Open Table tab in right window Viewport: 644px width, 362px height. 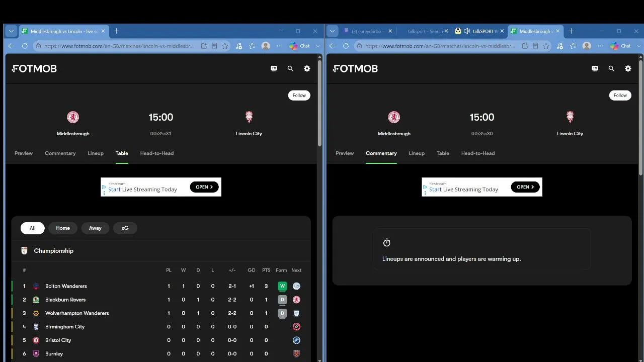443,153
